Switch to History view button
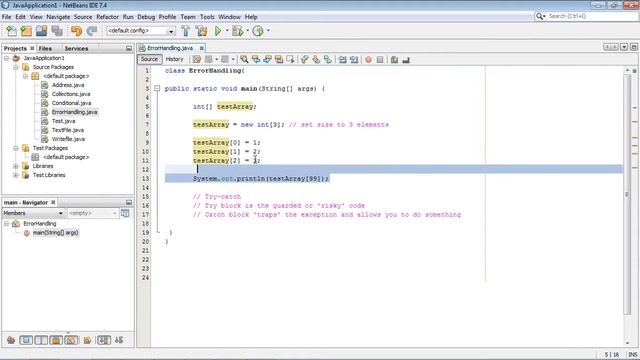The height and width of the screenshot is (360, 640). click(174, 59)
